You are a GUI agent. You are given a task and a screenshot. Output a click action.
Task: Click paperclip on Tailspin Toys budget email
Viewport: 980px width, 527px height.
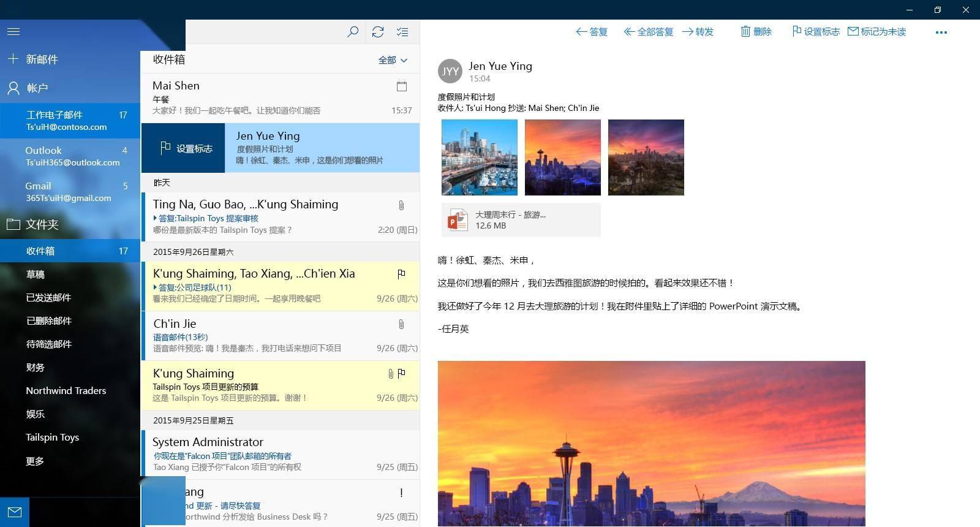click(390, 374)
